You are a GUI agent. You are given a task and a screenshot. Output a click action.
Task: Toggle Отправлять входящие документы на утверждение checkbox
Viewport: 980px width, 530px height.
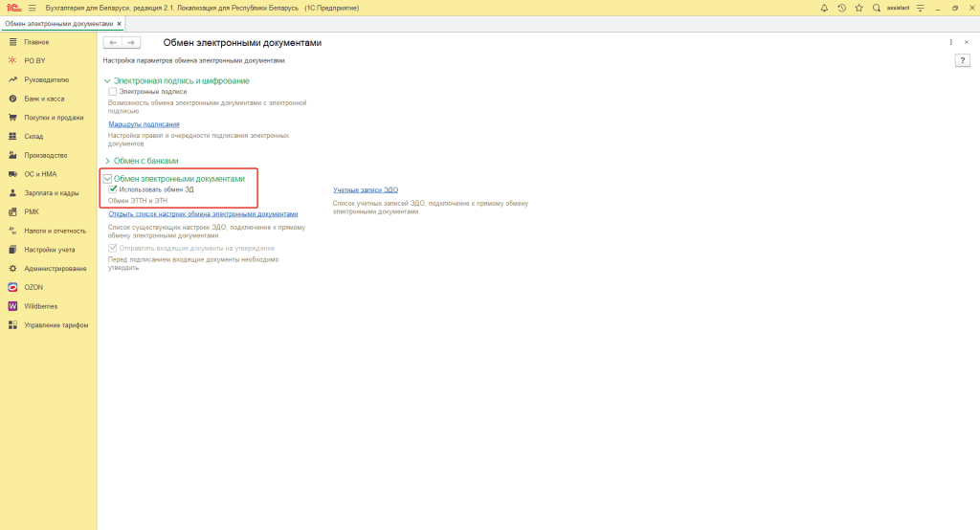[113, 248]
